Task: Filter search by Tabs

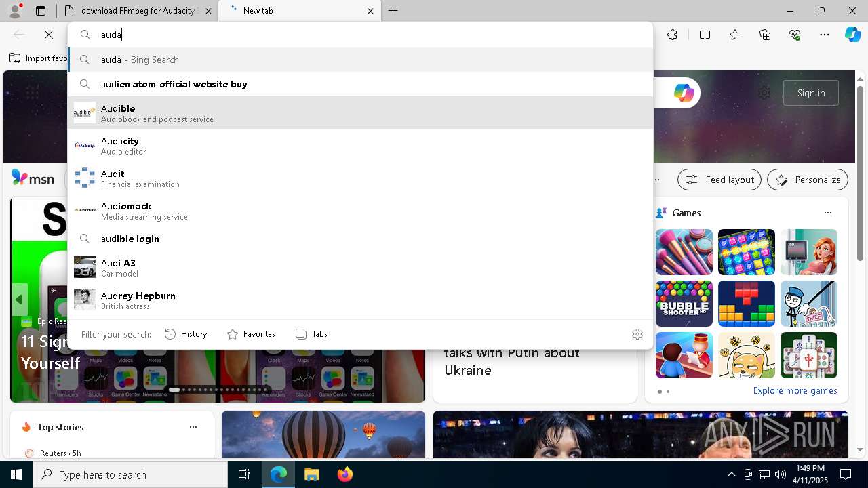Action: click(x=312, y=334)
